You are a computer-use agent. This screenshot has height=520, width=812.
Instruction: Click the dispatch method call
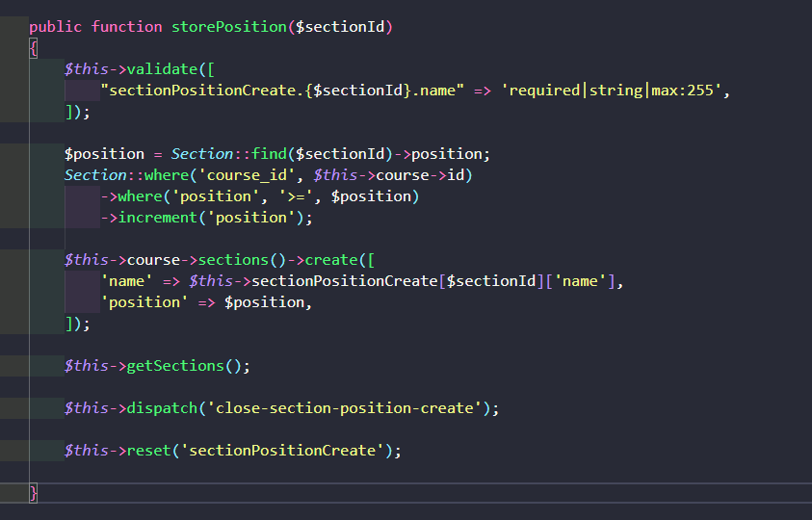pyautogui.click(x=162, y=408)
